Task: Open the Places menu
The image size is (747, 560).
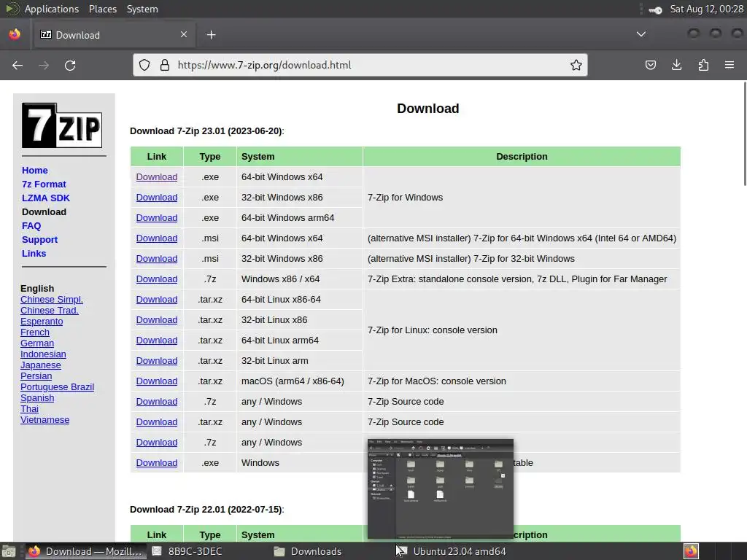Action: 103,9
